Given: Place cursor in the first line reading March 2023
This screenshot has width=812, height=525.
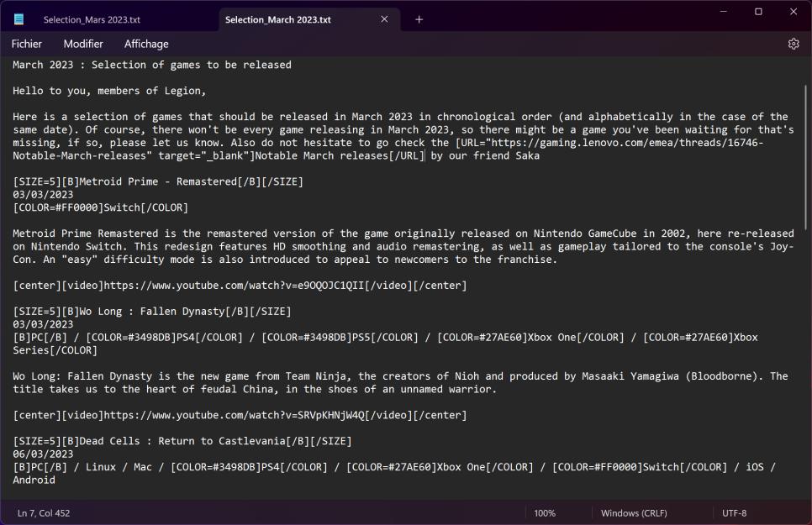Looking at the screenshot, I should pyautogui.click(x=151, y=65).
